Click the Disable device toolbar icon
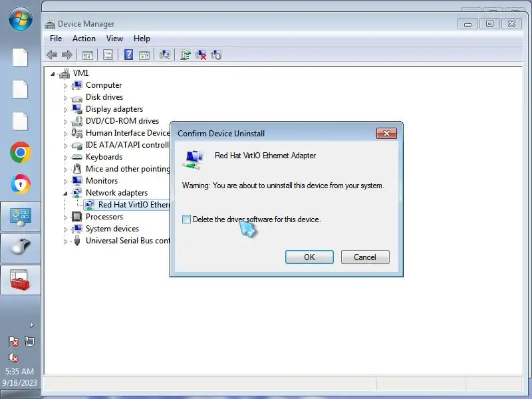532x399 pixels. (216, 55)
